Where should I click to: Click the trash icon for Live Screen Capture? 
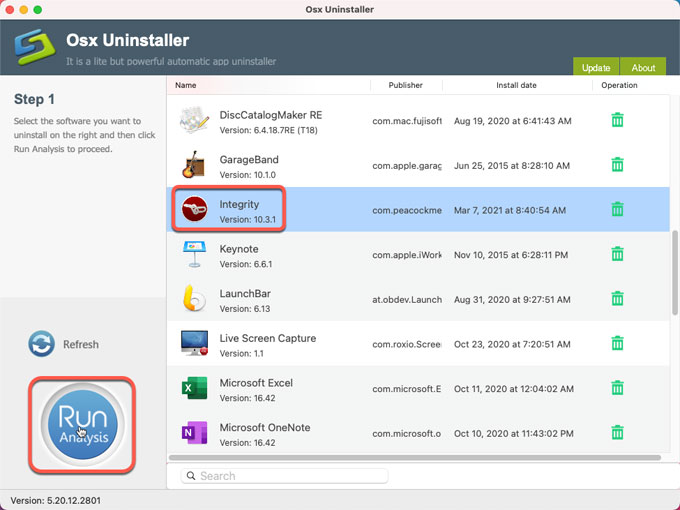tap(617, 343)
